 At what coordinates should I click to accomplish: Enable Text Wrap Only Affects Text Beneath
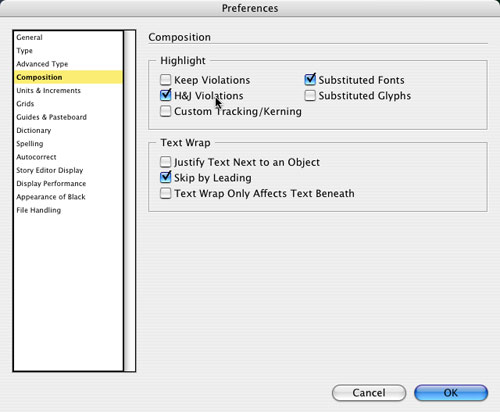pyautogui.click(x=165, y=193)
